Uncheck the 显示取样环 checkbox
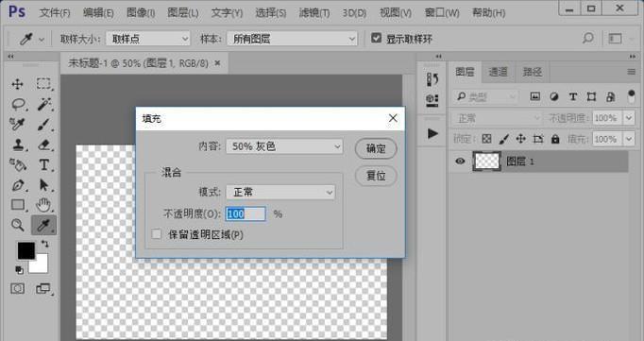Image resolution: width=644 pixels, height=341 pixels. 376,38
